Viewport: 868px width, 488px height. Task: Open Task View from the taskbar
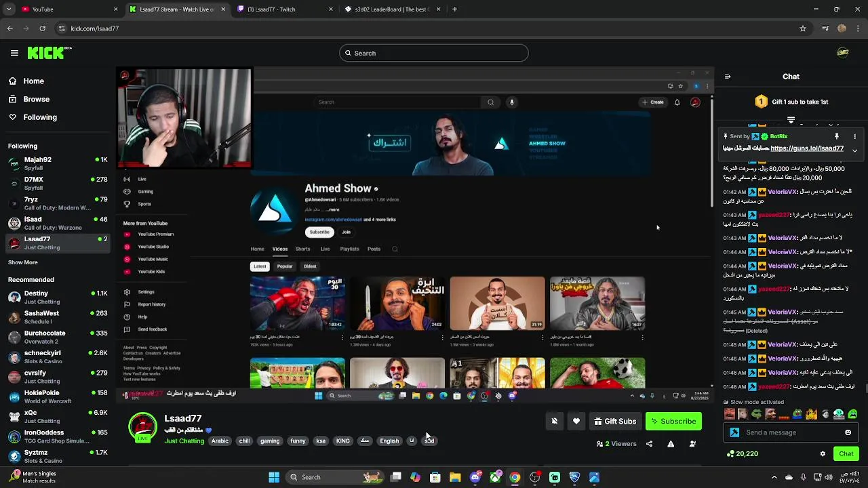[395, 477]
